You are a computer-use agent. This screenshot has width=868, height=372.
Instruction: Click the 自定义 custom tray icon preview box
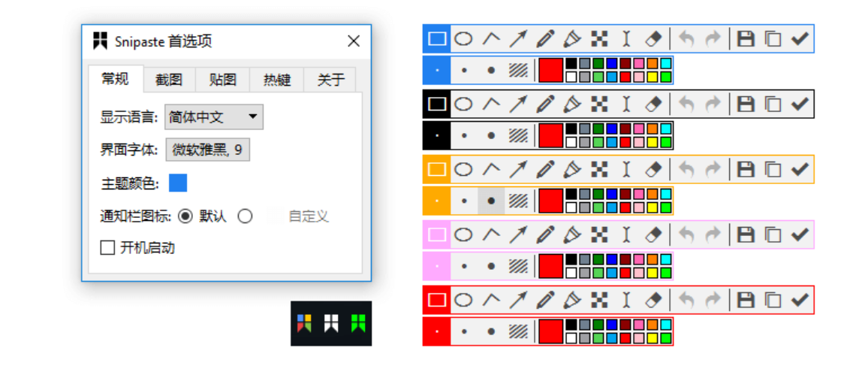tap(275, 216)
